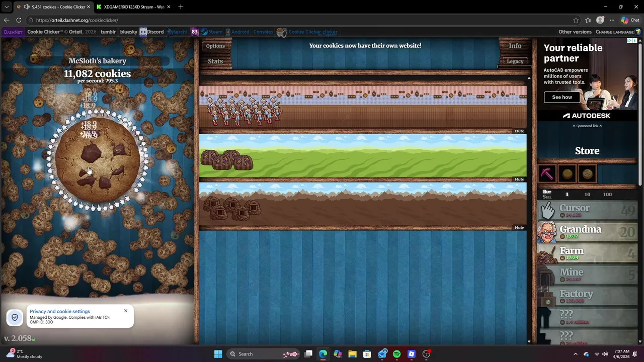Close the privacy and cookie settings popup
This screenshot has height=362, width=644.
[126, 311]
